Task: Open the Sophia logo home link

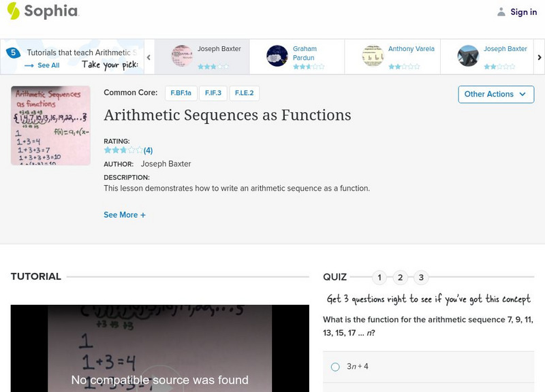Action: pos(43,11)
